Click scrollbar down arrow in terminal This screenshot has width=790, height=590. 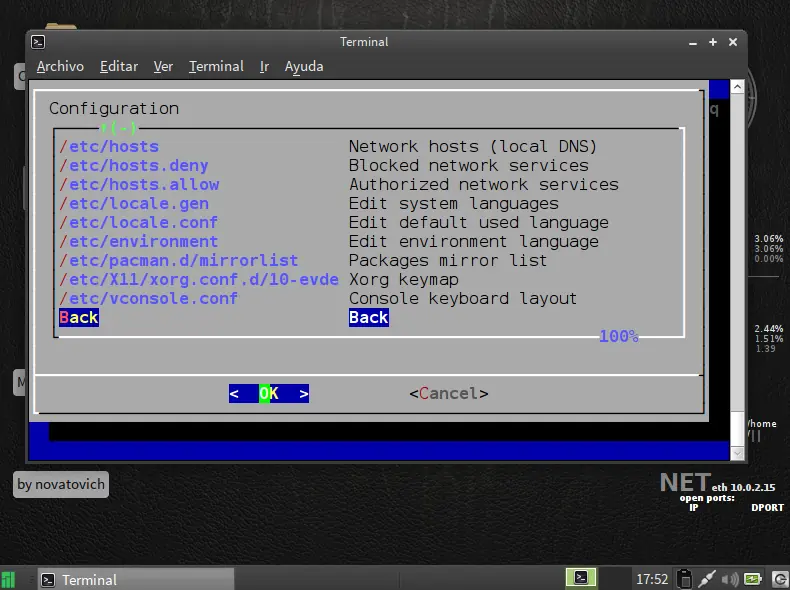click(x=737, y=453)
